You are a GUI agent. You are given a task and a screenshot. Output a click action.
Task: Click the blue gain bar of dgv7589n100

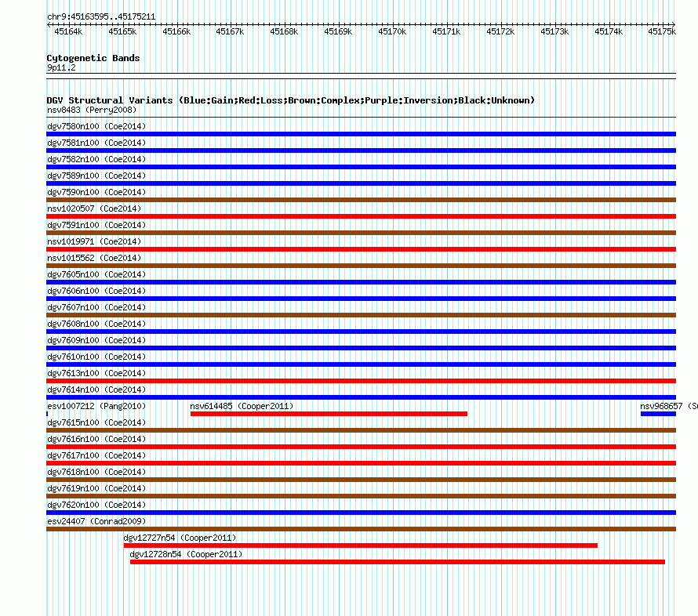point(361,183)
